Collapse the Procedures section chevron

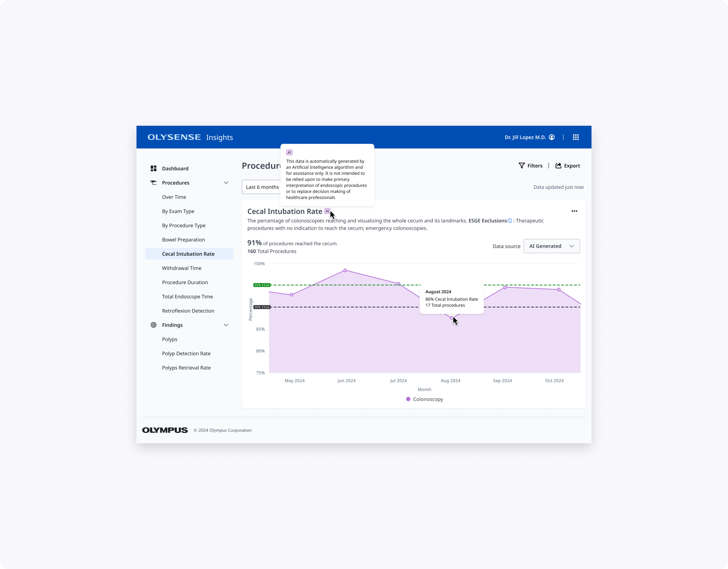coord(226,183)
